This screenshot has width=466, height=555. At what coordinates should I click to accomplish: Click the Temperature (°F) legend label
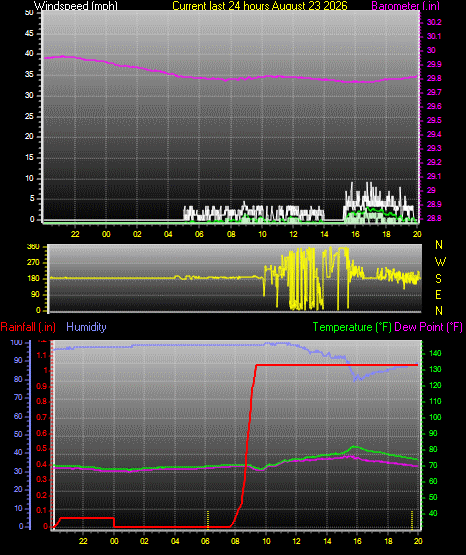352,327
